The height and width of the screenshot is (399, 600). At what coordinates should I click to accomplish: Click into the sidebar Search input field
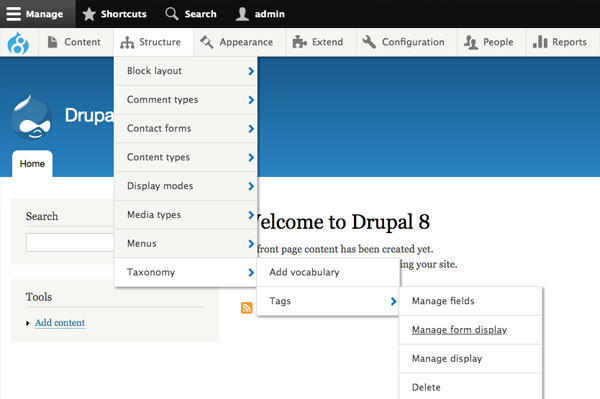click(70, 243)
